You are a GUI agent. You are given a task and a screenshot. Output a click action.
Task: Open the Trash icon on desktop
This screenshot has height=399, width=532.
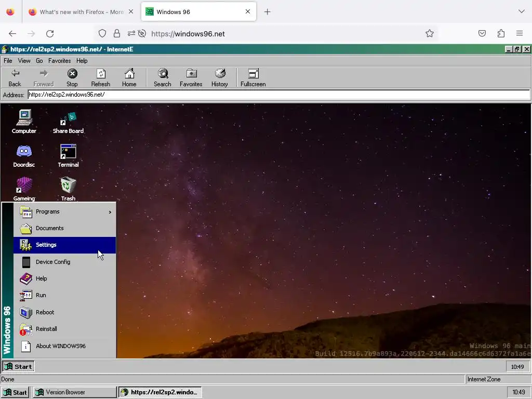click(x=68, y=189)
